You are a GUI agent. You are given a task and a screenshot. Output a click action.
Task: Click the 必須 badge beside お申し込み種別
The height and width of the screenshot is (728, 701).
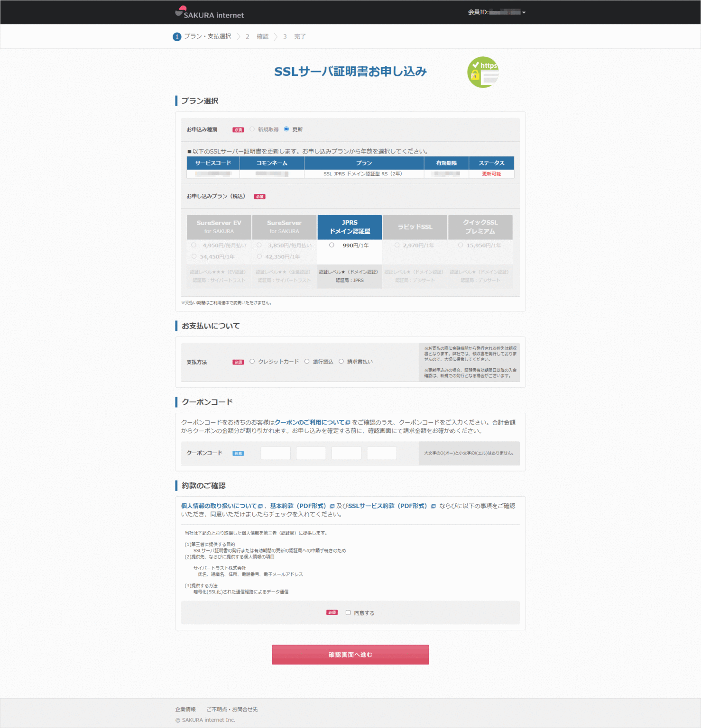click(238, 129)
